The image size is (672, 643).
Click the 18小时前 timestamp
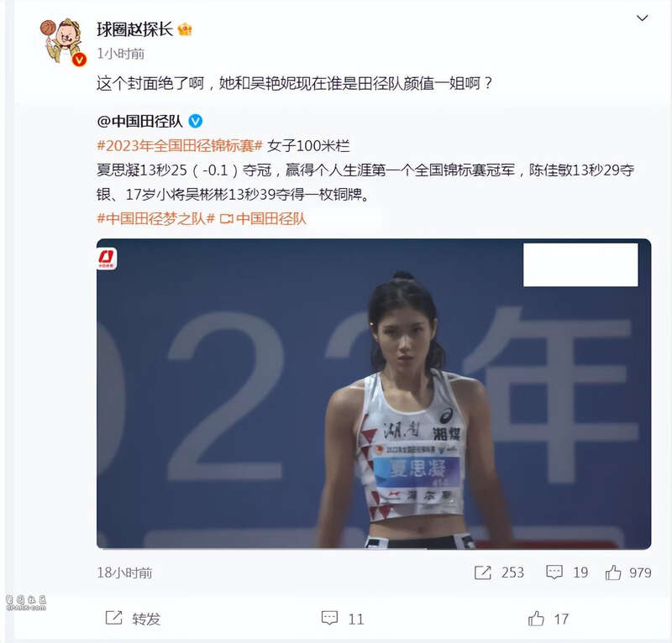pyautogui.click(x=124, y=572)
